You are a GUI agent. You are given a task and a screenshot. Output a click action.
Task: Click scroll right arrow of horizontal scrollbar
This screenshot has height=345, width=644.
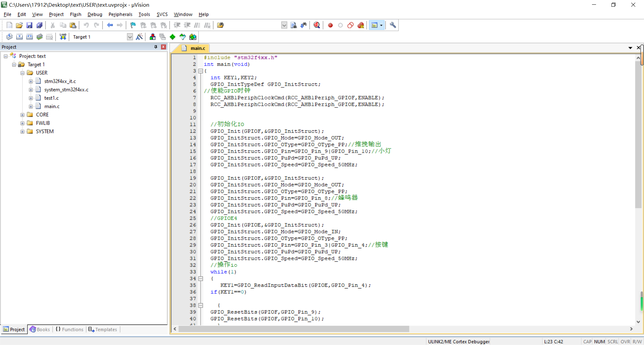coord(631,329)
